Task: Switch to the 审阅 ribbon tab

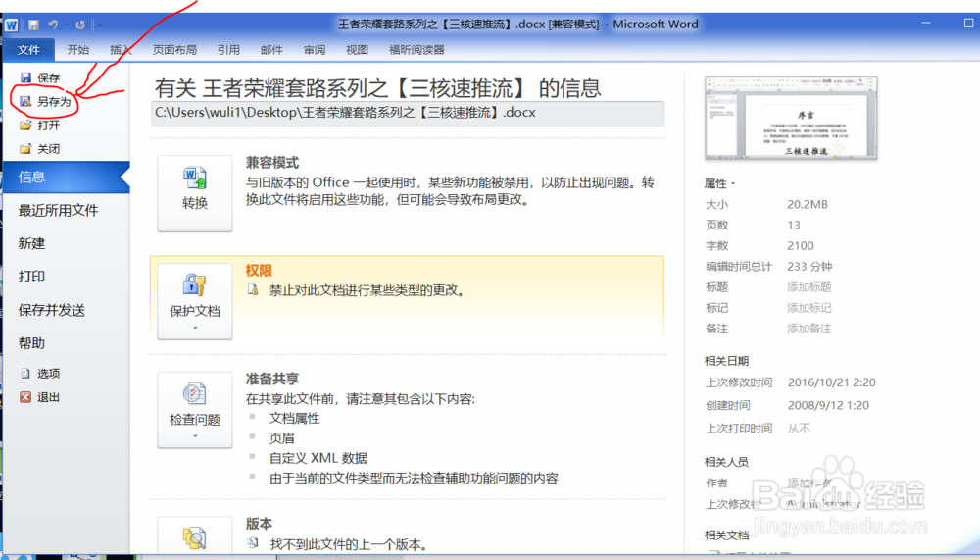Action: [315, 50]
